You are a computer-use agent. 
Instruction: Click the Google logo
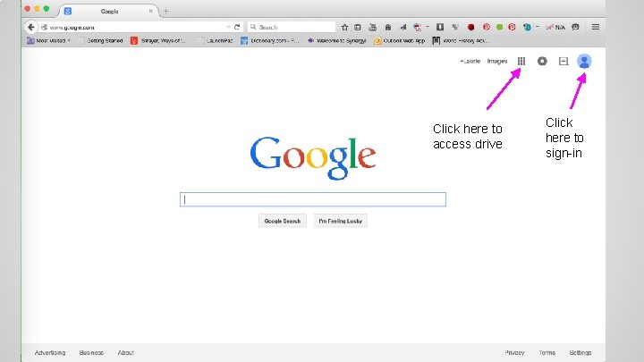313,158
